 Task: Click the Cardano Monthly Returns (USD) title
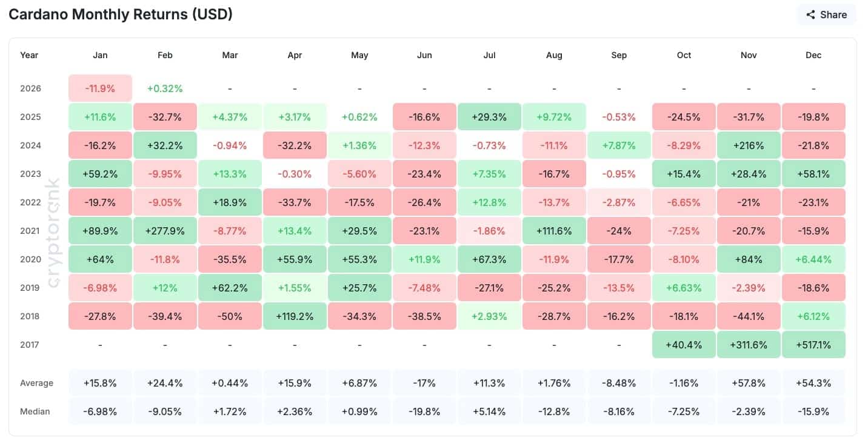point(120,14)
